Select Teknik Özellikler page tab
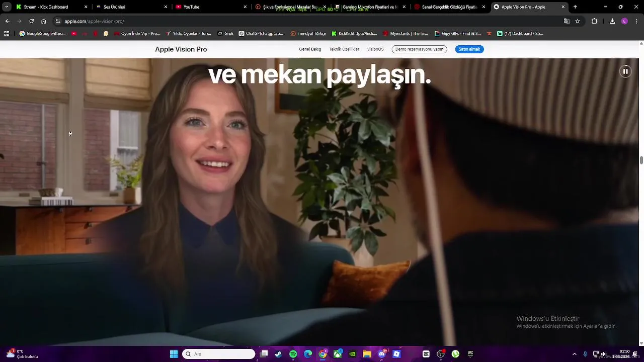 pyautogui.click(x=344, y=49)
